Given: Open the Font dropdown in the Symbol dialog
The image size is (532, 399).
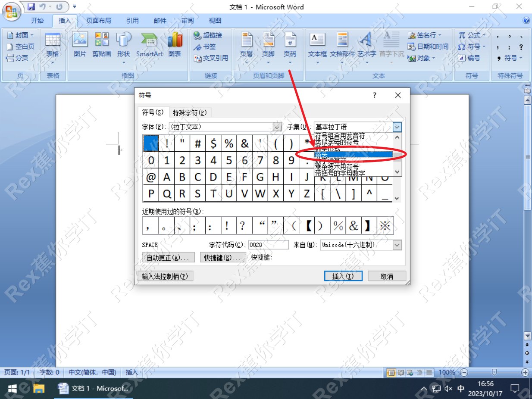Looking at the screenshot, I should coord(277,127).
